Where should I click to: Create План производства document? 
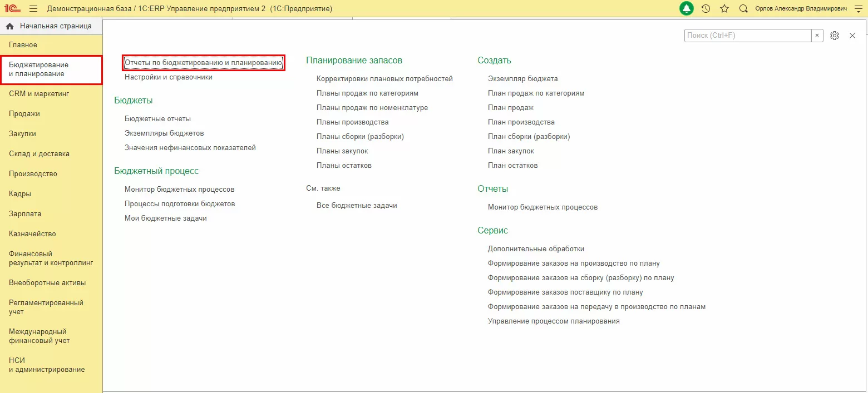click(x=521, y=122)
